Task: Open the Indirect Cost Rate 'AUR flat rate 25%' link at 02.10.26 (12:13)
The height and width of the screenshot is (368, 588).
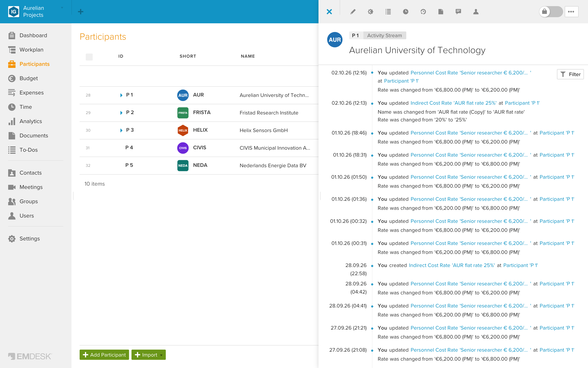Action: click(x=453, y=103)
